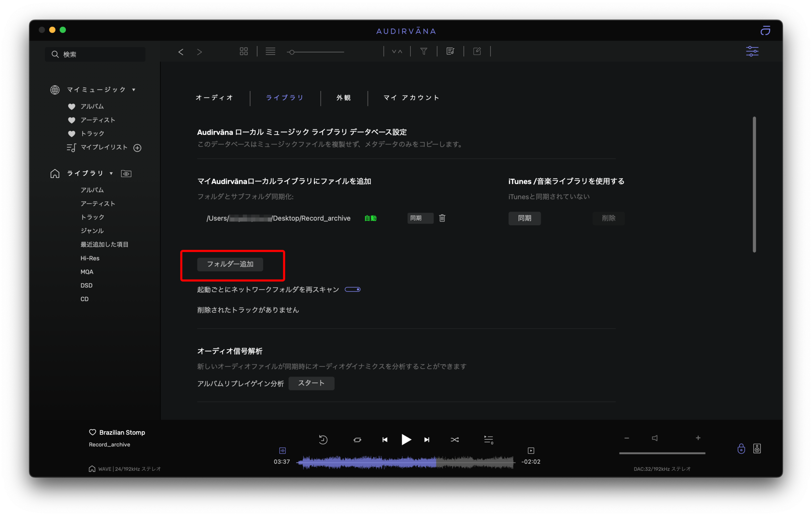812x516 pixels.
Task: Toggle 起動ごとにネットワークフォルダを再スキャン switch
Action: tap(352, 289)
